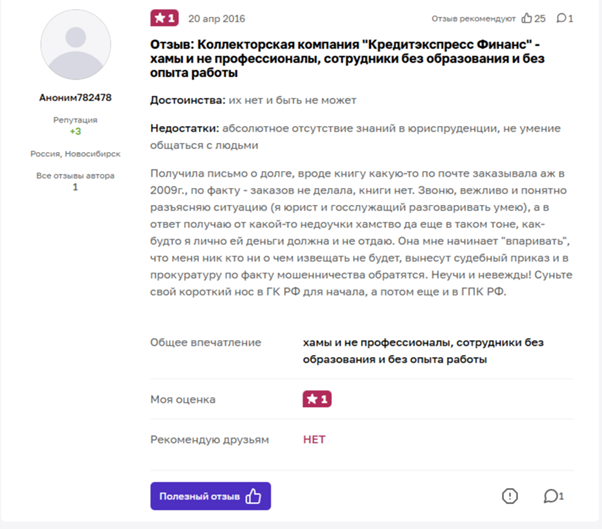Click the star rating badge in Моя оценка
The height and width of the screenshot is (529, 602).
coord(317,399)
